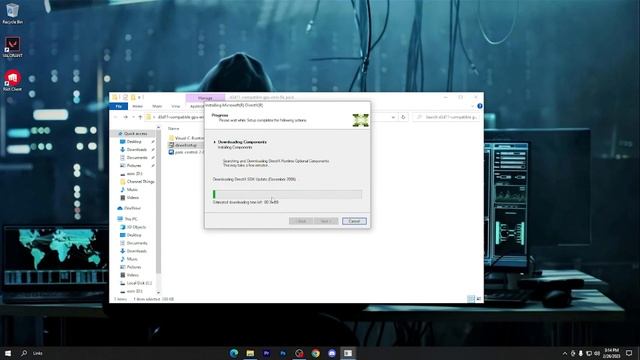Screen dimensions: 640x360
Task: Open Music under This PC
Action: 132,259
